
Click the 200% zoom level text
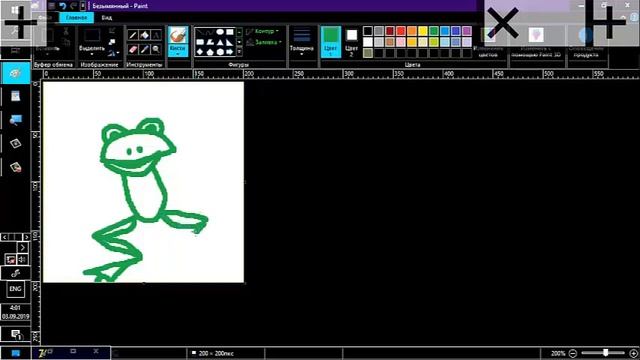pos(558,353)
